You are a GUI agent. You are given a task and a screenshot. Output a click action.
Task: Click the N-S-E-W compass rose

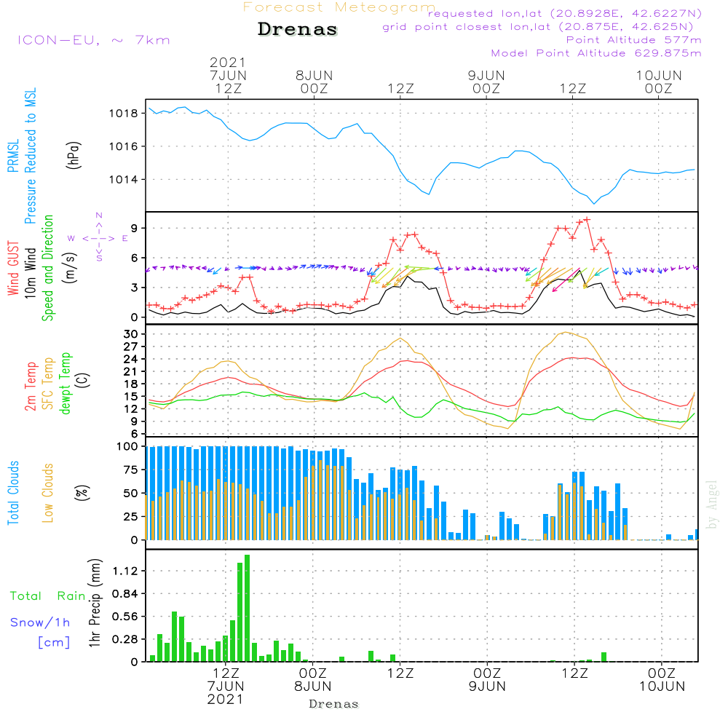99,238
